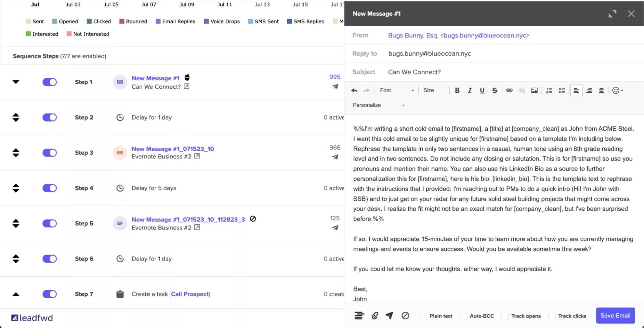This screenshot has height=328, width=644.
Task: Insert an image using toolbar icon
Action: coord(534,90)
